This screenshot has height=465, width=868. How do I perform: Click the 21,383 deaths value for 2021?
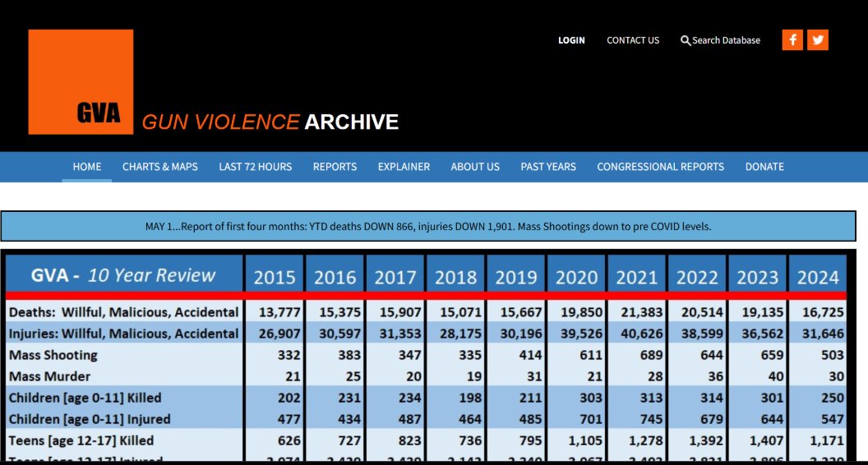[642, 312]
